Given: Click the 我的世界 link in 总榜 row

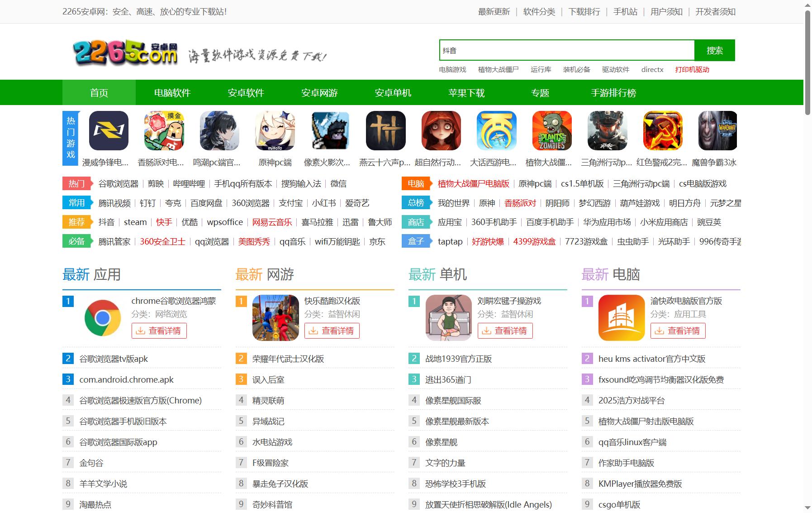Looking at the screenshot, I should click(454, 203).
